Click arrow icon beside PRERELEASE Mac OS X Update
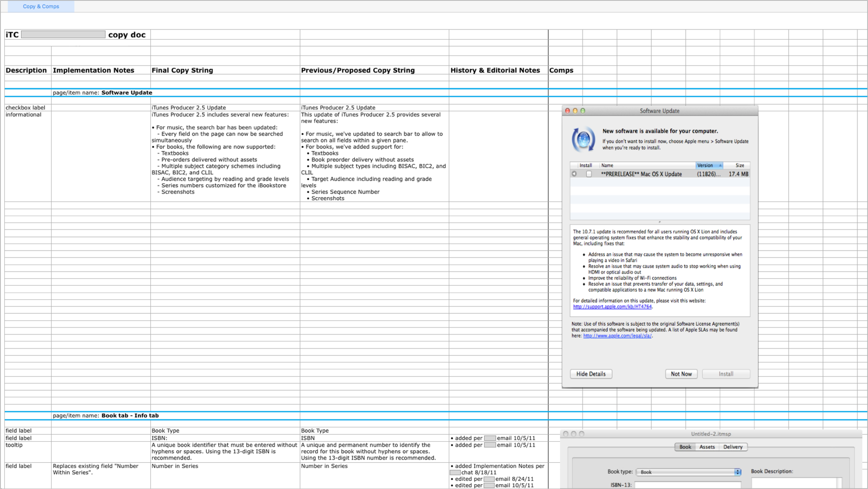This screenshot has width=868, height=489. [x=574, y=174]
